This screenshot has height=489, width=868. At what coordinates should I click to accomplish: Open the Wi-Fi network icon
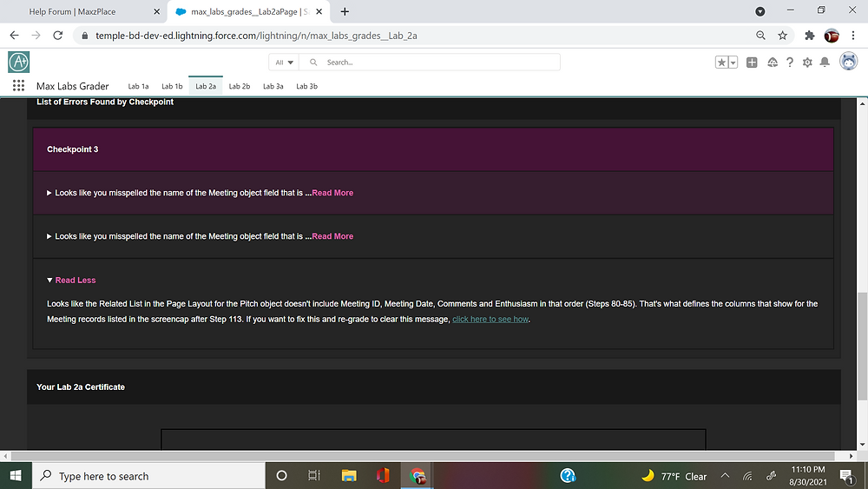pyautogui.click(x=748, y=476)
